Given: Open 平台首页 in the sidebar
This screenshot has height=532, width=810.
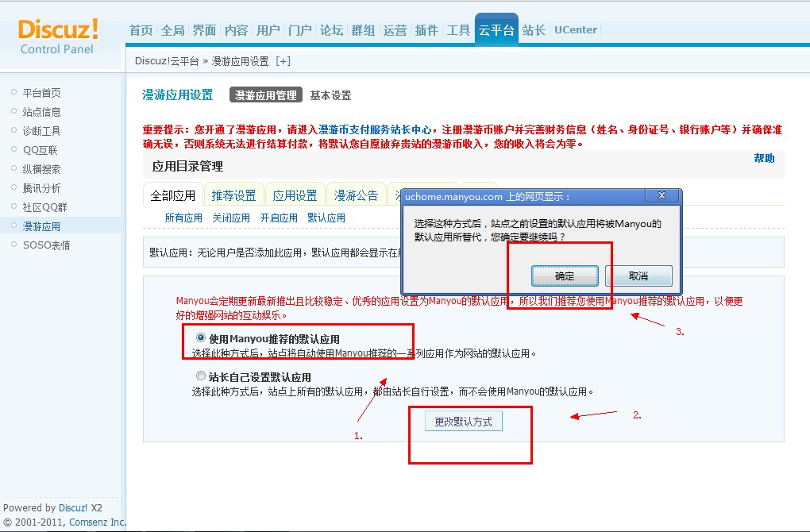Looking at the screenshot, I should (x=42, y=93).
